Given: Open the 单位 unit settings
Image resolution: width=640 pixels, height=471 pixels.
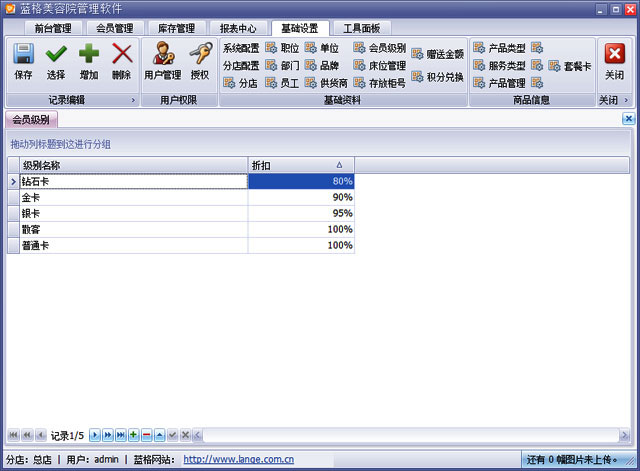Looking at the screenshot, I should tap(322, 48).
